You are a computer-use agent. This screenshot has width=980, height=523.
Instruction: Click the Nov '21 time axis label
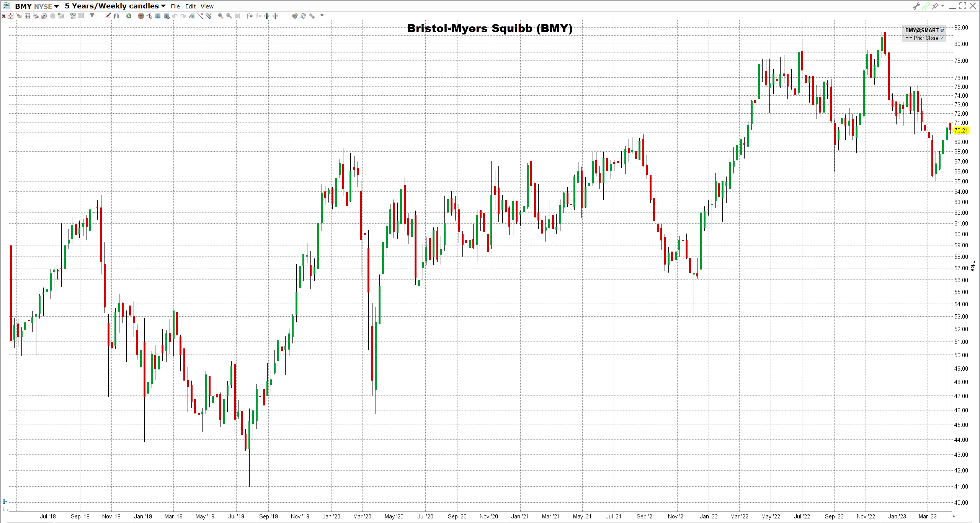point(677,516)
